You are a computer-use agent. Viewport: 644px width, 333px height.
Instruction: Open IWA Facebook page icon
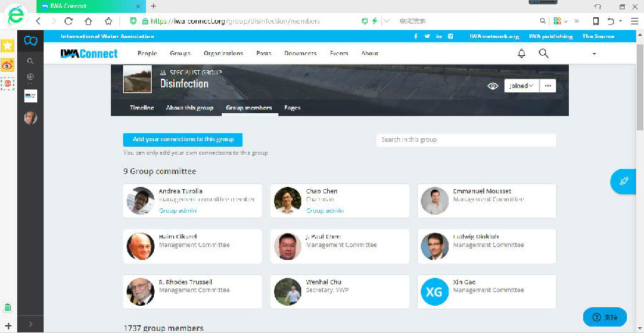tap(416, 36)
